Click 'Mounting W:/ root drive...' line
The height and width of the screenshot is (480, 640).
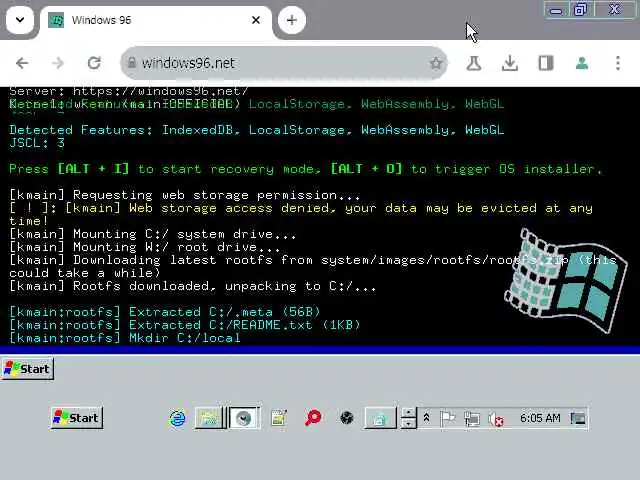click(x=144, y=247)
